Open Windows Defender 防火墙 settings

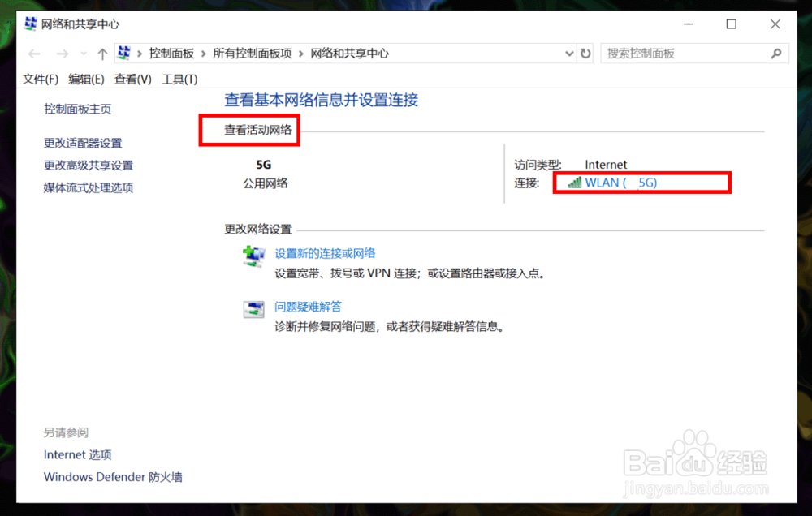(x=112, y=477)
